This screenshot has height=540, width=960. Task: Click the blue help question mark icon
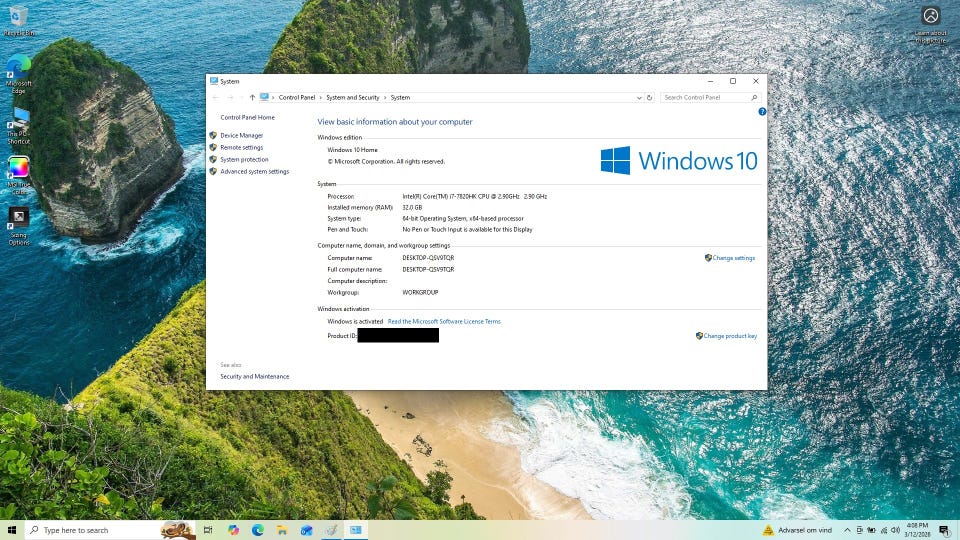pyautogui.click(x=762, y=111)
